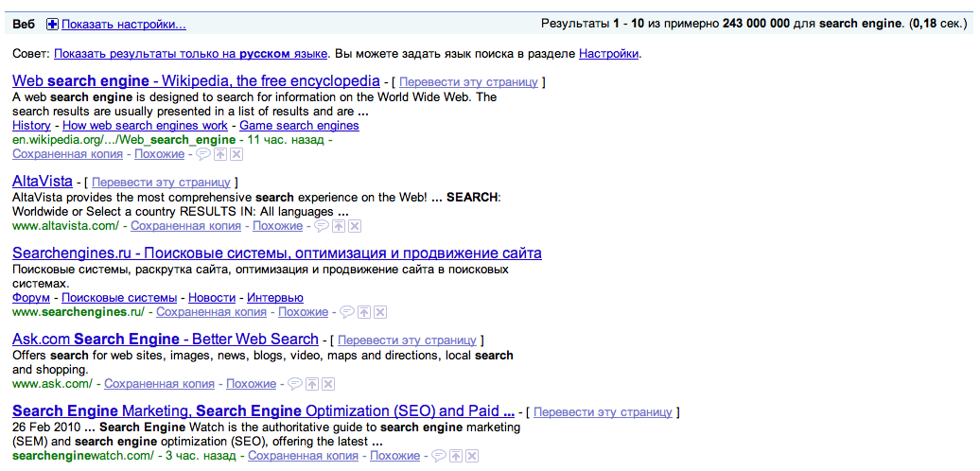Click the green www.ask.com/ URL text
Viewport: 980px width, 471px height.
pos(53,384)
